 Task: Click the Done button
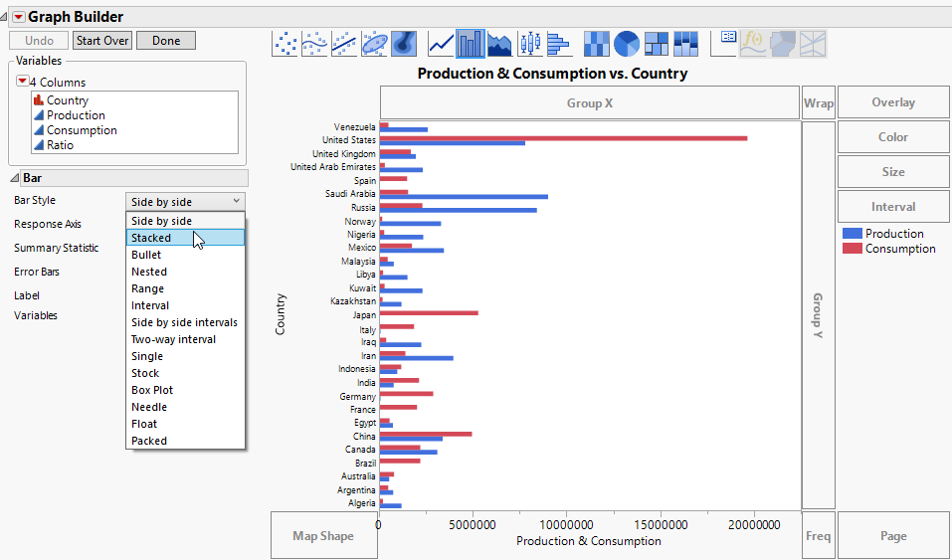coord(166,41)
